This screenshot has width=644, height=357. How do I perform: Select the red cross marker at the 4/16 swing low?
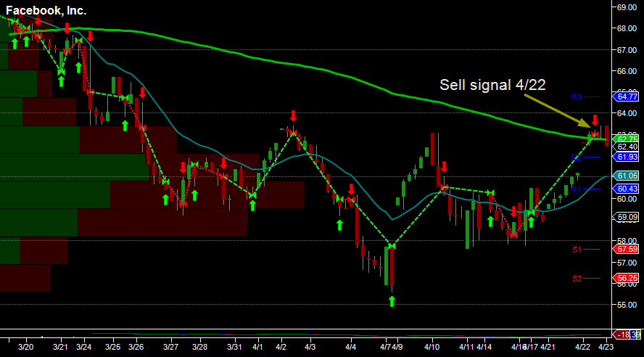click(x=513, y=235)
